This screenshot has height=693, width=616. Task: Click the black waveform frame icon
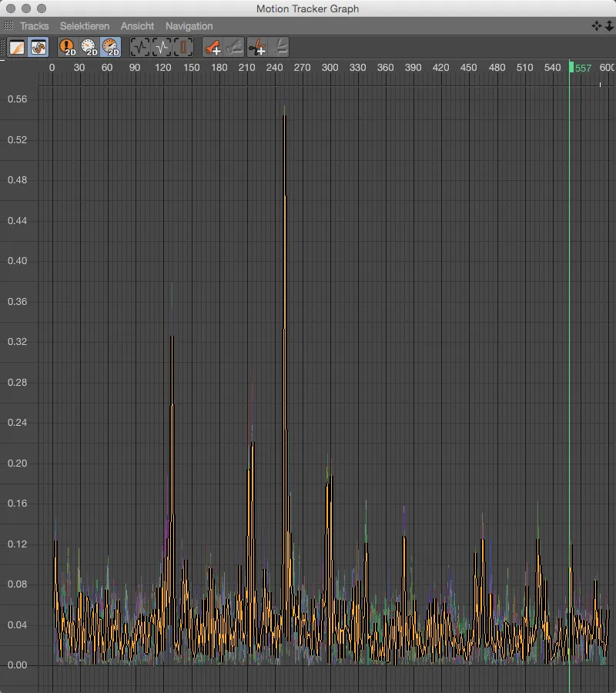click(x=140, y=47)
